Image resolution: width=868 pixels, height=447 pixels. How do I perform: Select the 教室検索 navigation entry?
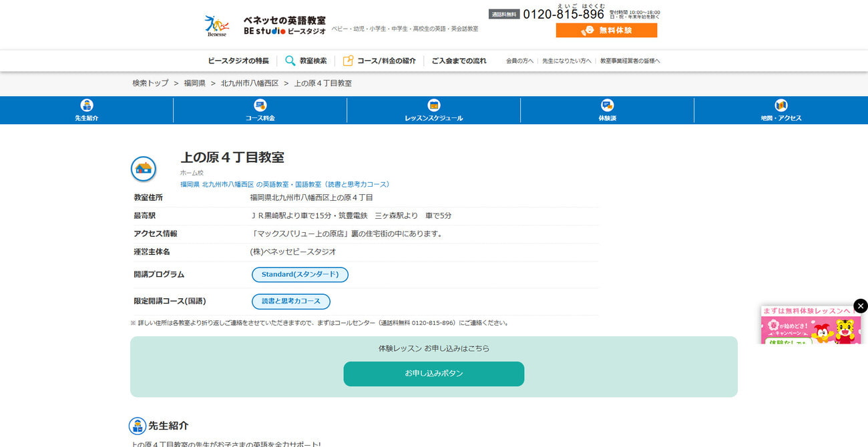tap(311, 60)
